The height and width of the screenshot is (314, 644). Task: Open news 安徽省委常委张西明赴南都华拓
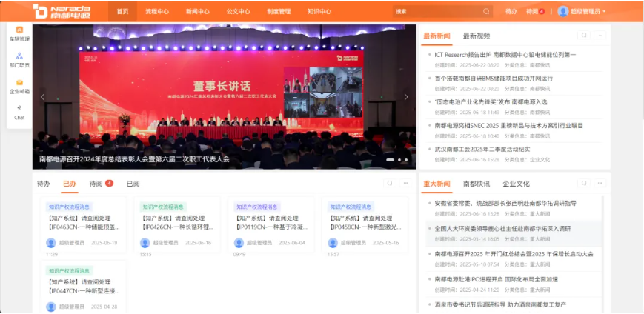505,203
